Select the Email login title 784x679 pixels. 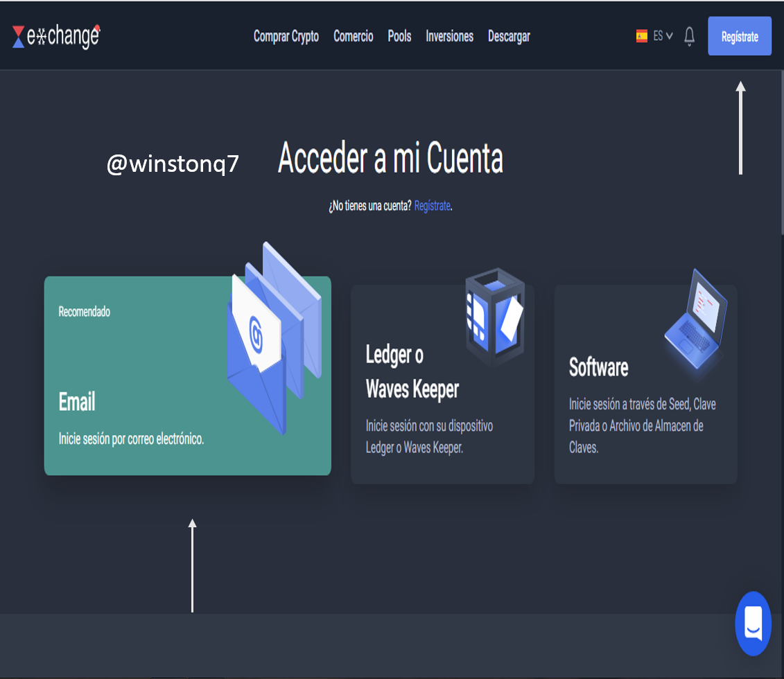77,401
